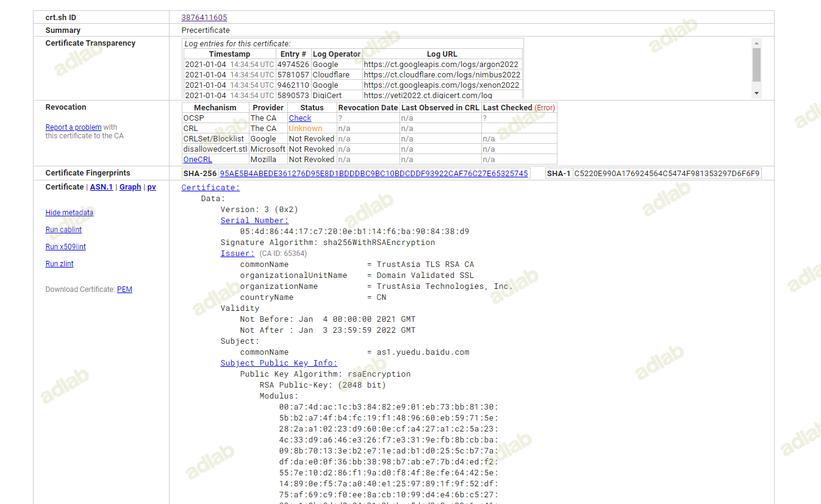
Task: Click Revocation Date column header
Action: 368,108
